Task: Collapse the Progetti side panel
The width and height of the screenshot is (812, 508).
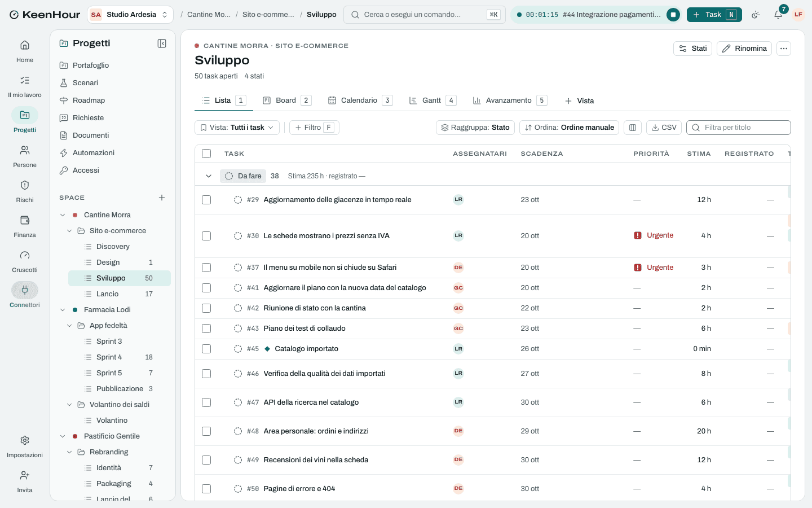Action: coord(162,43)
